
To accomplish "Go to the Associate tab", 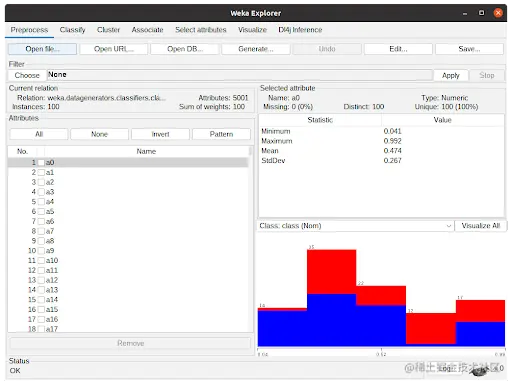I will pyautogui.click(x=147, y=30).
